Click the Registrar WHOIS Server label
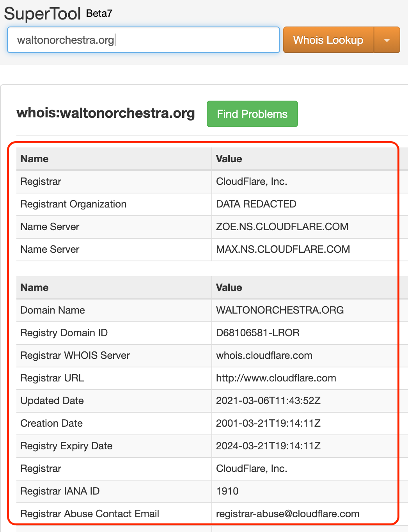Viewport: 408px width, 532px height. (x=75, y=355)
